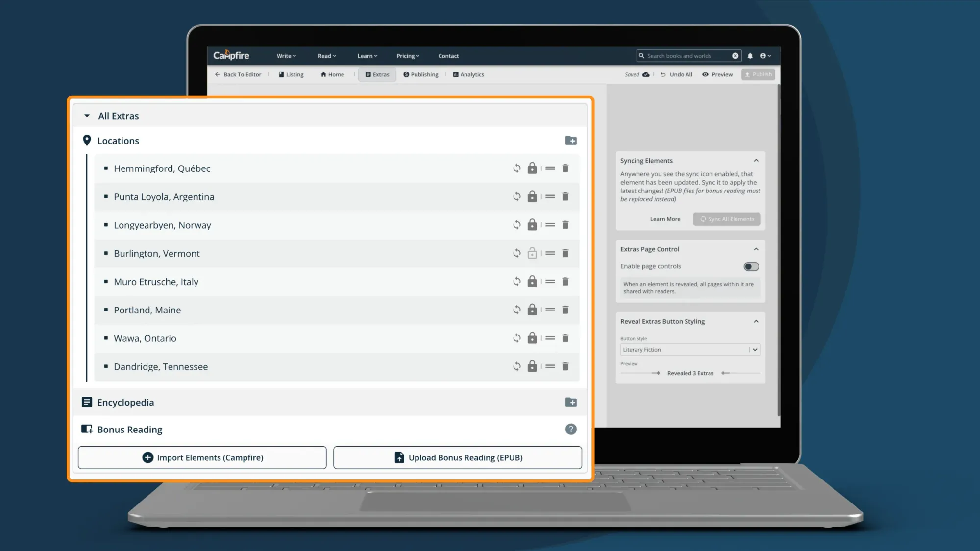Screen dimensions: 980x551
Task: Delete the Dandridge, Tennessee location
Action: (x=565, y=366)
